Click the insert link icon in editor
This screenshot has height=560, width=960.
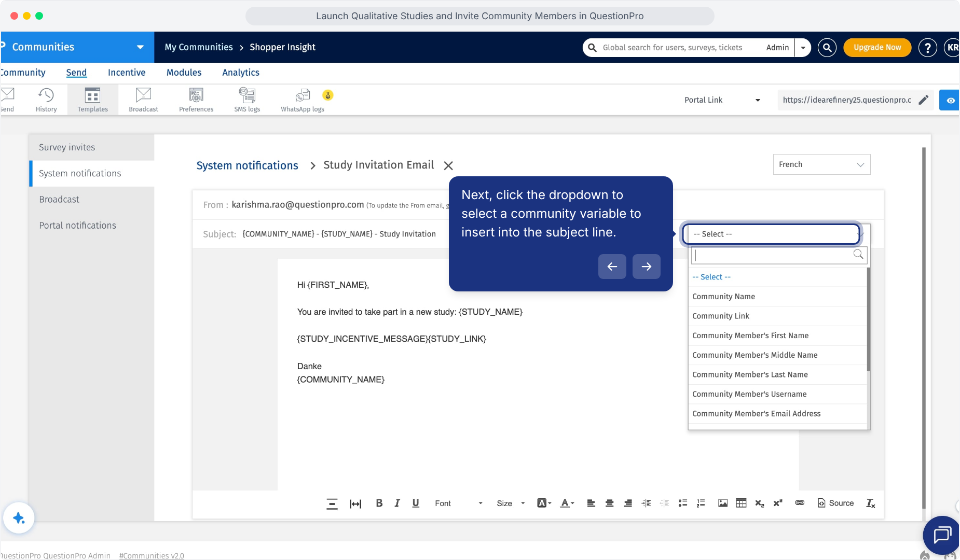[x=800, y=503]
